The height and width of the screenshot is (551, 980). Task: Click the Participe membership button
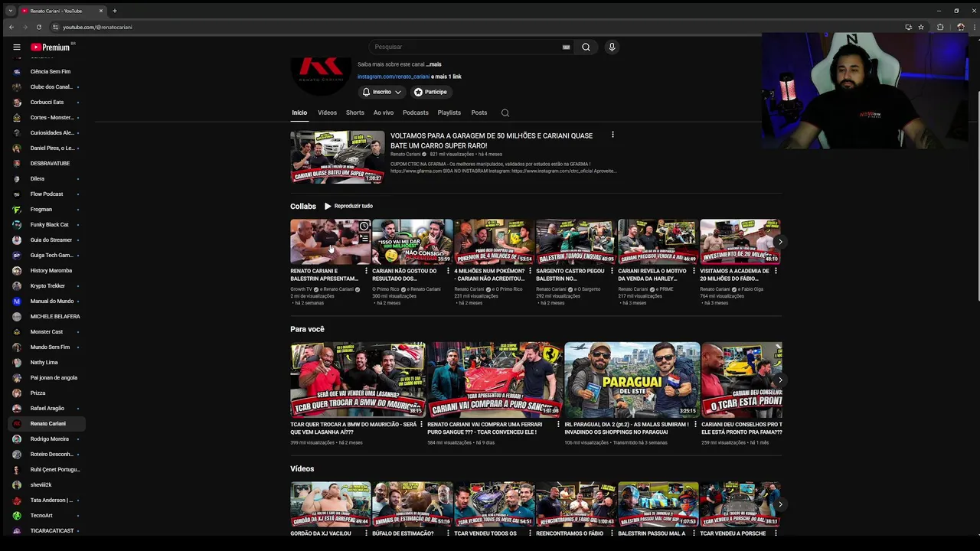click(x=430, y=92)
